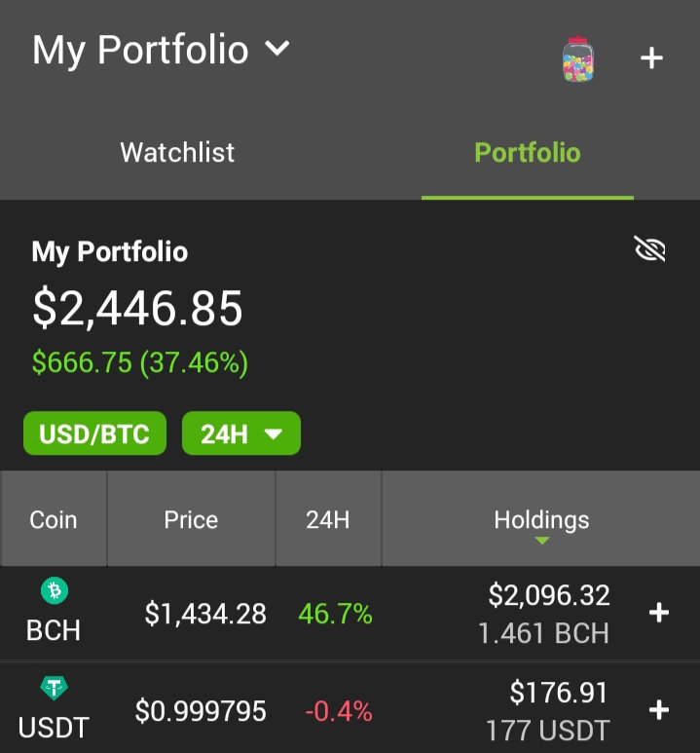Sort list by Coin column header

click(x=54, y=518)
